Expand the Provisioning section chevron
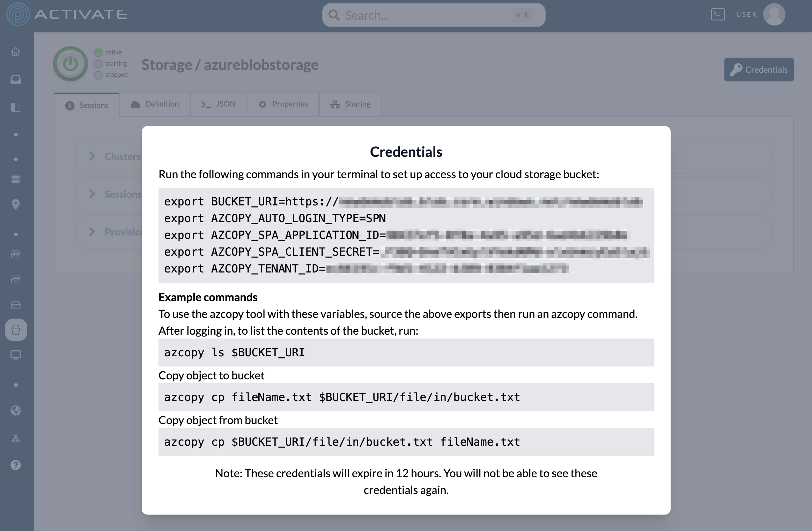This screenshot has height=531, width=812. point(92,232)
